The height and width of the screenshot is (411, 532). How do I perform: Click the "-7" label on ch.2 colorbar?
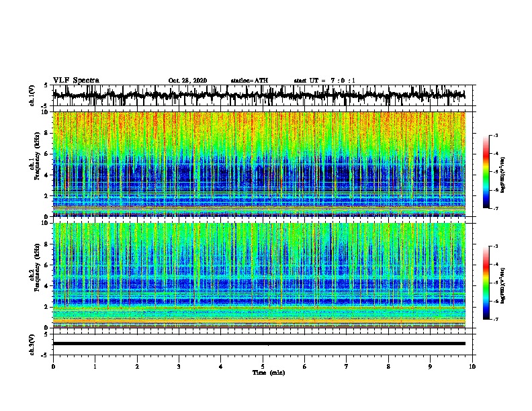[495, 319]
